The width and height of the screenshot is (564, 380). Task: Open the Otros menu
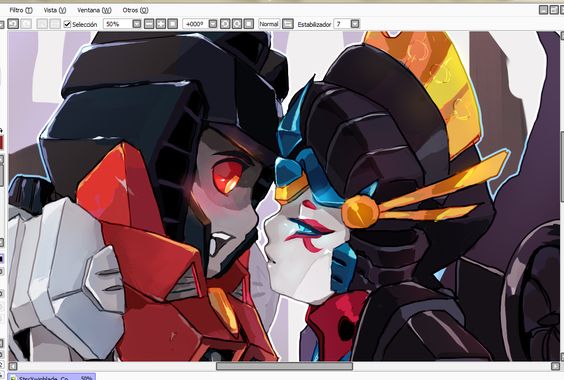pyautogui.click(x=135, y=10)
